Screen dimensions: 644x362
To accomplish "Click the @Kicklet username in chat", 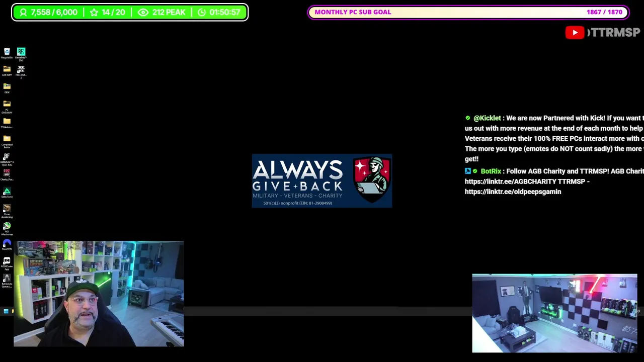I will [487, 118].
